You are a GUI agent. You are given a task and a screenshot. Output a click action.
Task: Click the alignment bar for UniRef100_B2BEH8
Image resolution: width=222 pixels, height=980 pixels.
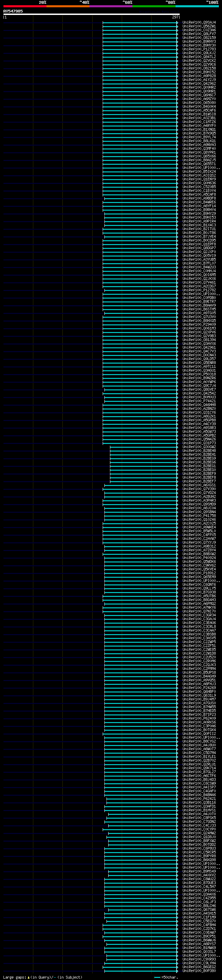pyautogui.click(x=144, y=451)
